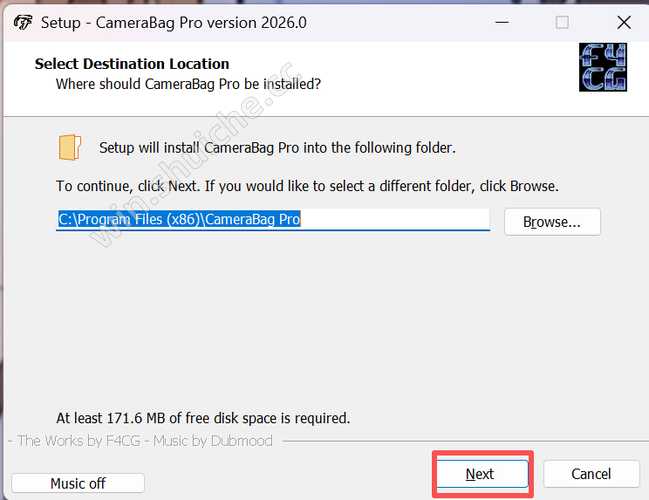Turn music off
Screen dimensions: 649x500
click(78, 483)
